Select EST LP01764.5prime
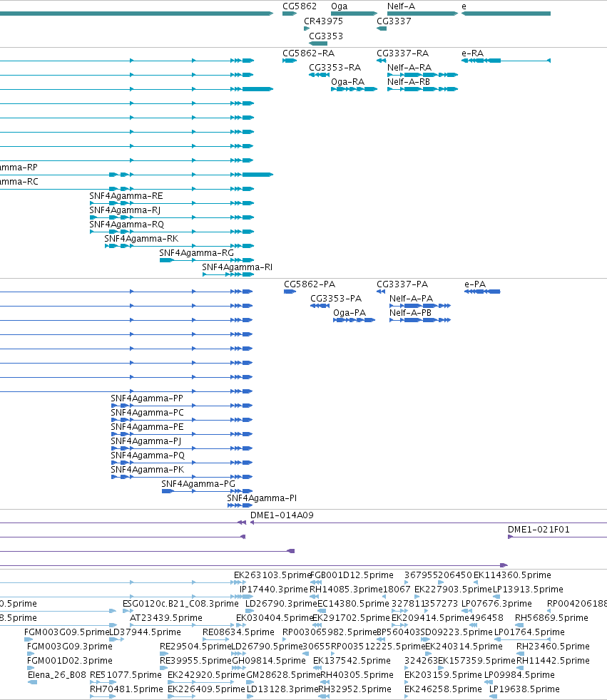 pyautogui.click(x=529, y=632)
